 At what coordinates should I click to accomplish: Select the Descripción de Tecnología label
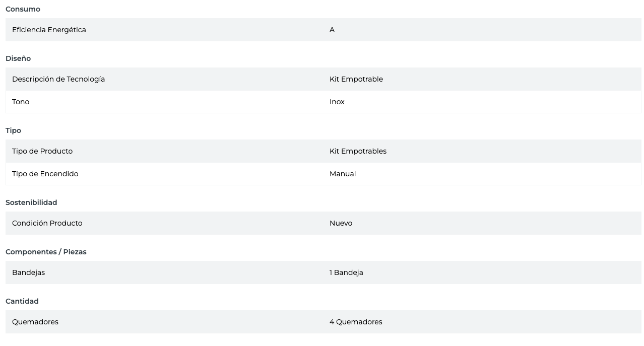click(58, 79)
